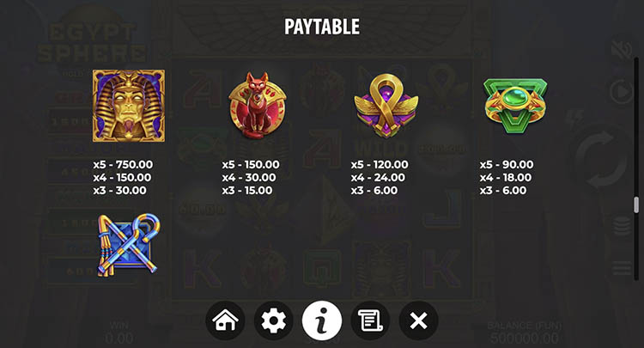The width and height of the screenshot is (644, 348).
Task: Click the golden ankh symbol
Action: 386,106
